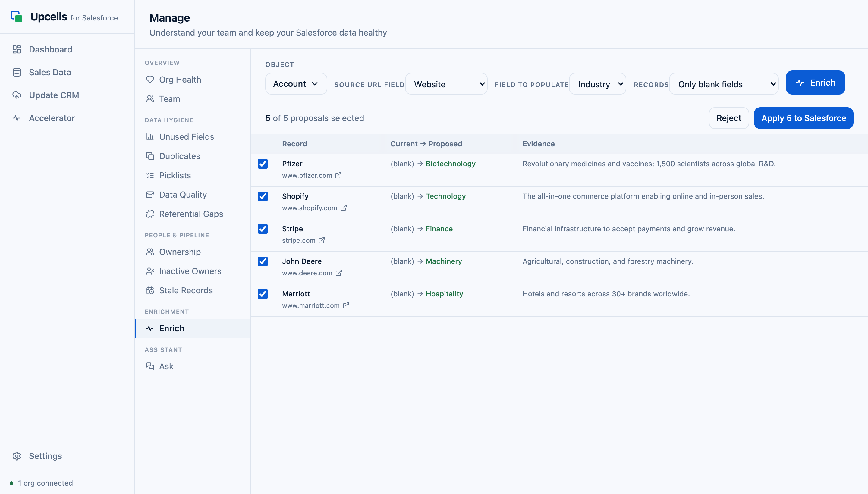The height and width of the screenshot is (494, 868).
Task: Open external link icon next to www.deere.com
Action: pos(339,273)
